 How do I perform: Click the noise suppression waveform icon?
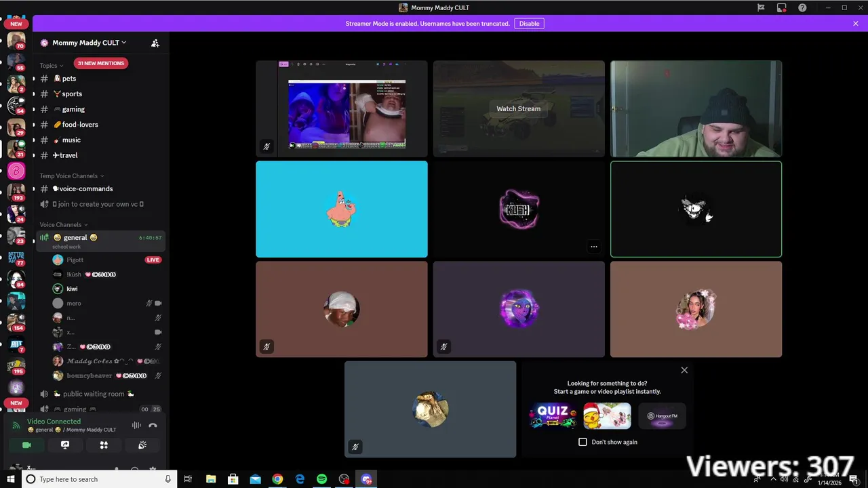[136, 425]
